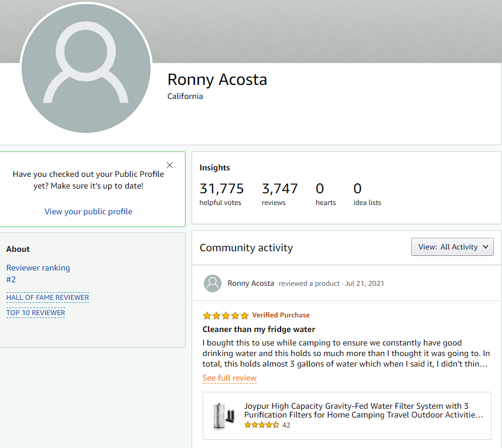The width and height of the screenshot is (502, 448).
Task: Open the TOP 10 REVIEWER badge
Action: [36, 313]
